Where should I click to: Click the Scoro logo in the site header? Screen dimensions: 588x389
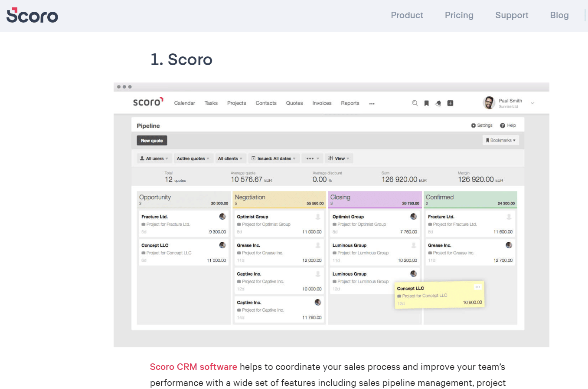(32, 15)
